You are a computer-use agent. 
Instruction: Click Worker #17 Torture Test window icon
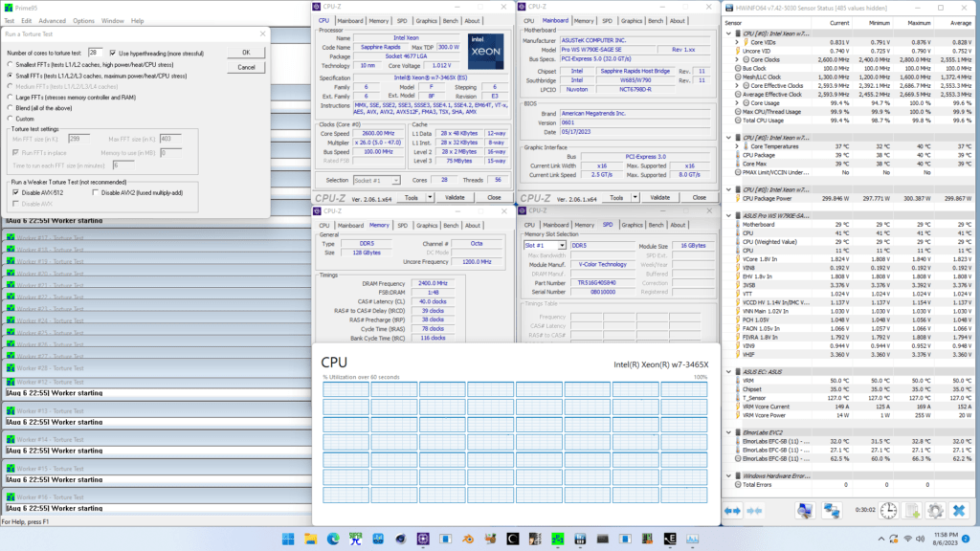pos(11,237)
